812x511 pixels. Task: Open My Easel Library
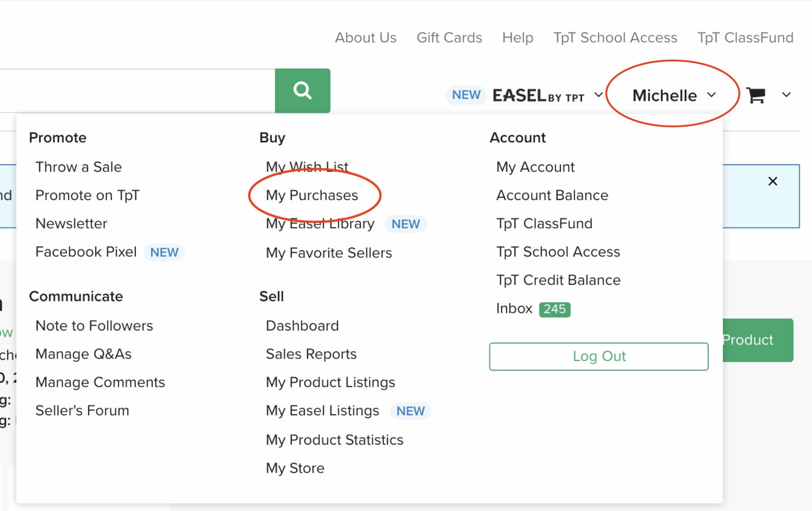pos(320,223)
